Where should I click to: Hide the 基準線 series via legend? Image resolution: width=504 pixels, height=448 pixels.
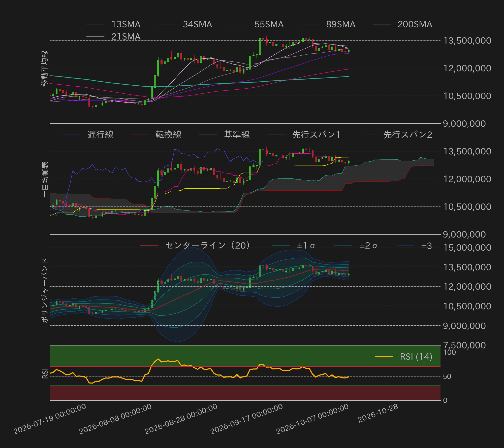tap(225, 135)
